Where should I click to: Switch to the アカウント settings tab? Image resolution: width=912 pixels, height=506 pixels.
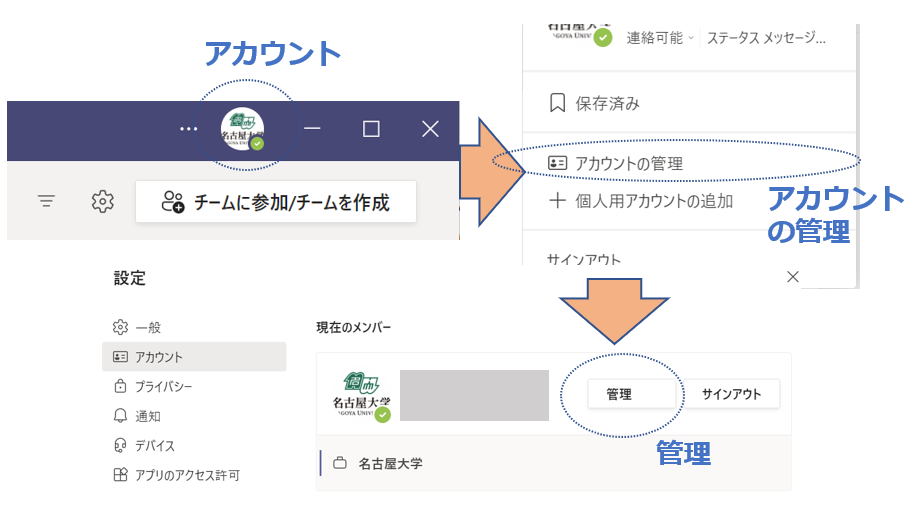point(158,357)
